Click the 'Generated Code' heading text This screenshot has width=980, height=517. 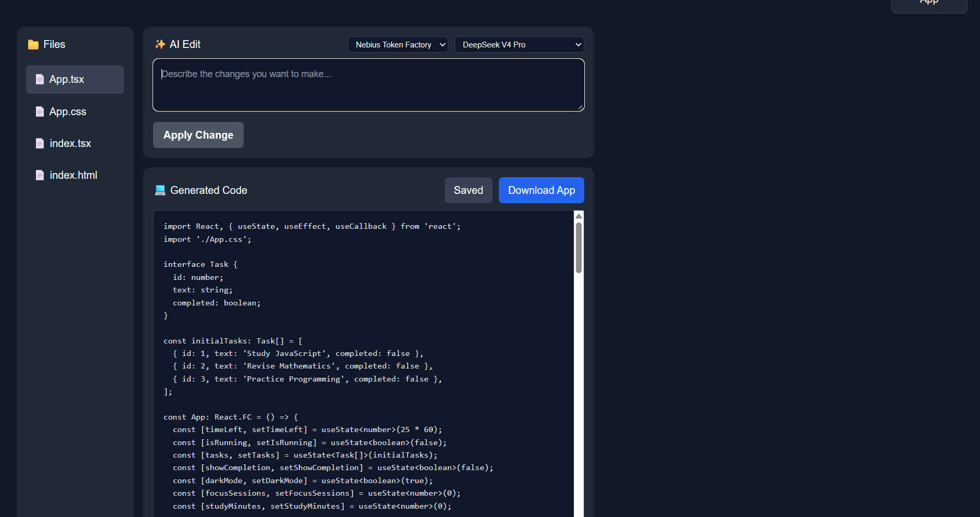[x=209, y=190]
